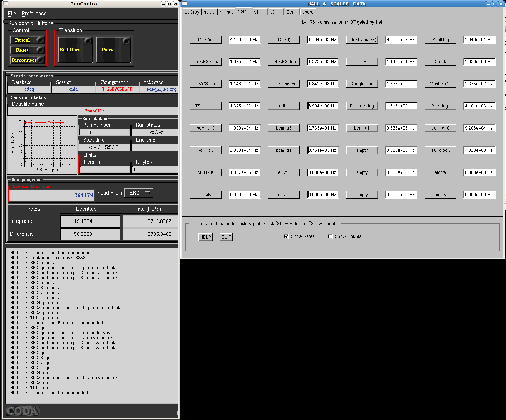Switch to the s1 tab

click(x=260, y=12)
